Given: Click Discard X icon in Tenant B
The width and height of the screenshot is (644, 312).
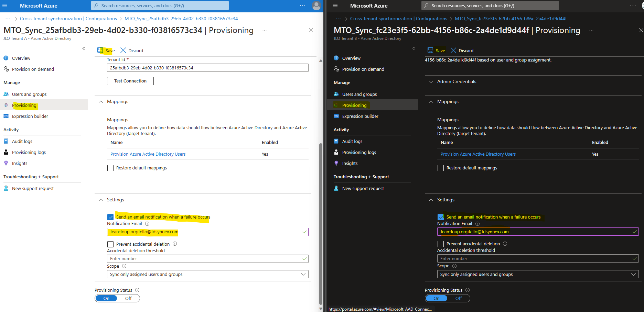Looking at the screenshot, I should 453,50.
